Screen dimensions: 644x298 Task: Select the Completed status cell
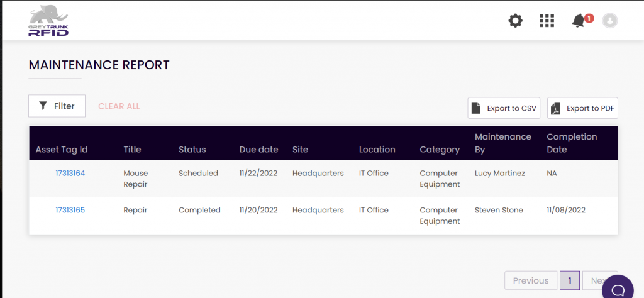click(x=199, y=210)
